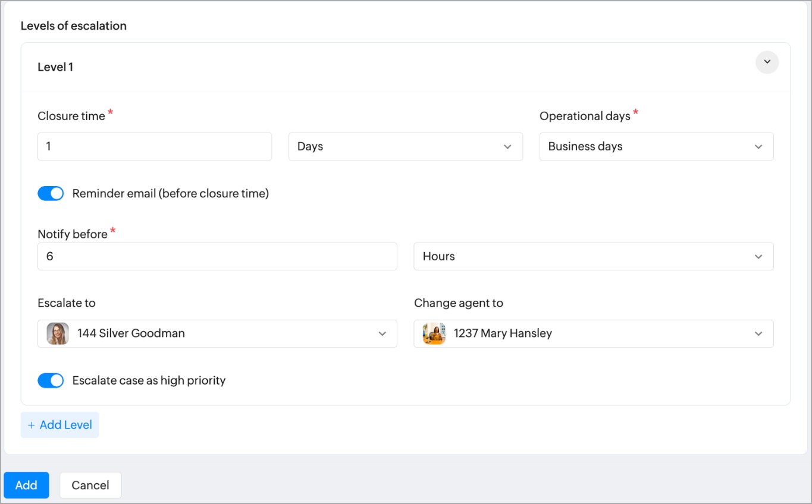Click Mary Hansley's avatar photo

(x=434, y=333)
